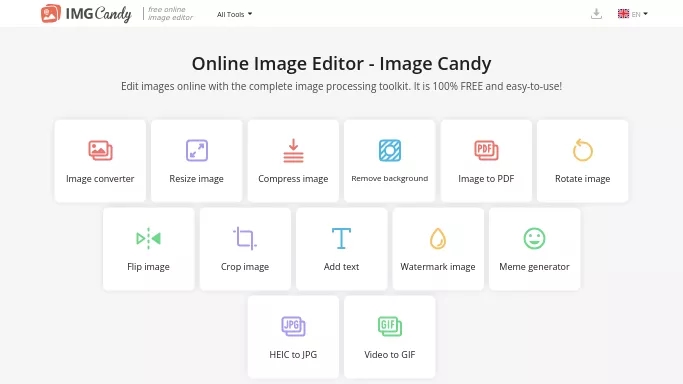Open the Add text label

(x=342, y=266)
